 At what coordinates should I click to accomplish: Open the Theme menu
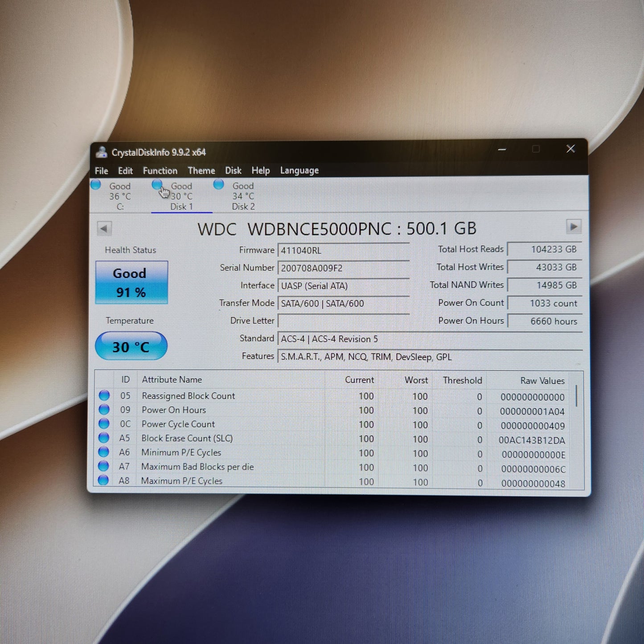coord(201,171)
